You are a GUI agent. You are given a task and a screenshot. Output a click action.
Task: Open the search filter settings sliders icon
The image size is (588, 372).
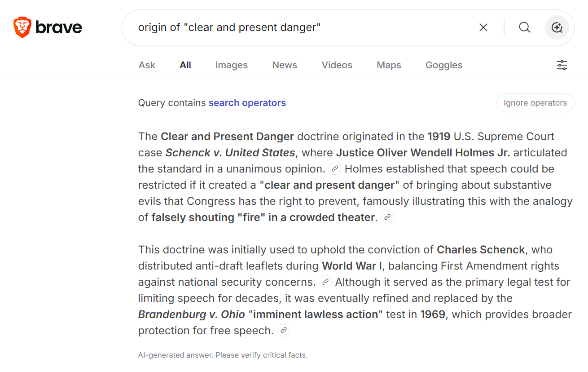pos(562,65)
